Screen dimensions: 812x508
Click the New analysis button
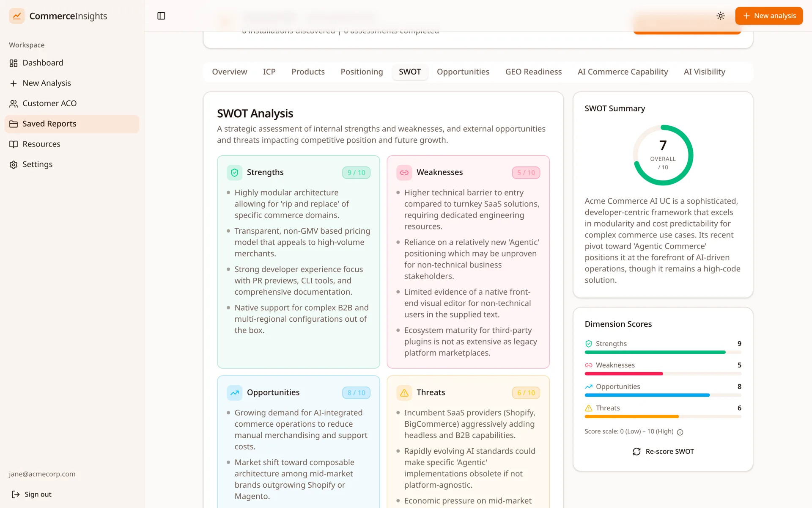coord(769,16)
